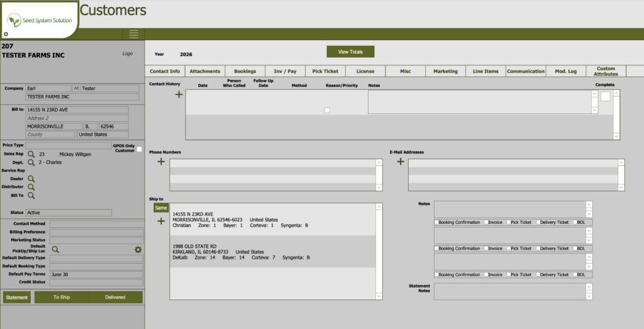Viewport: 644px width, 329px height.
Task: Open the Status field showing Active
Action: 69,213
